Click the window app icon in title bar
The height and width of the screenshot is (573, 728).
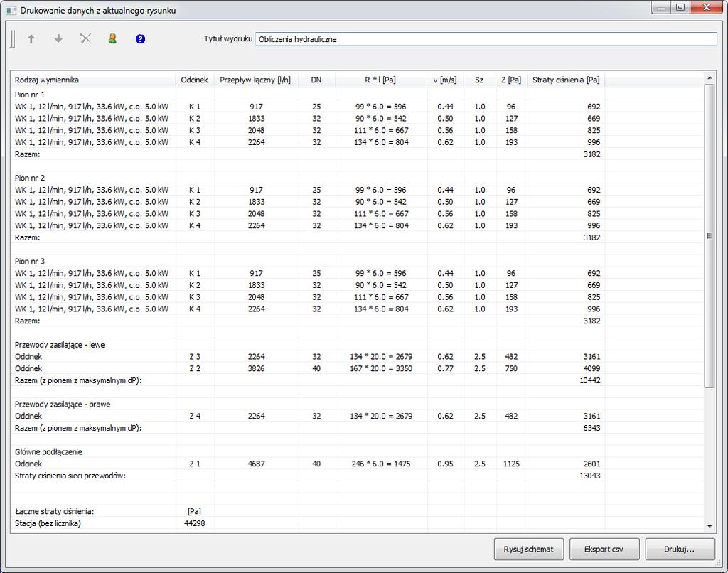tap(11, 10)
